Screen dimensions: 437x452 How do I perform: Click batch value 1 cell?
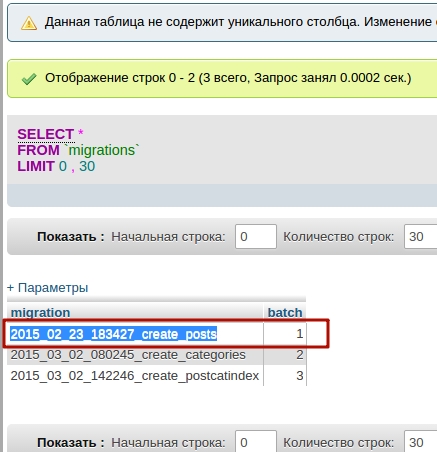coord(285,334)
